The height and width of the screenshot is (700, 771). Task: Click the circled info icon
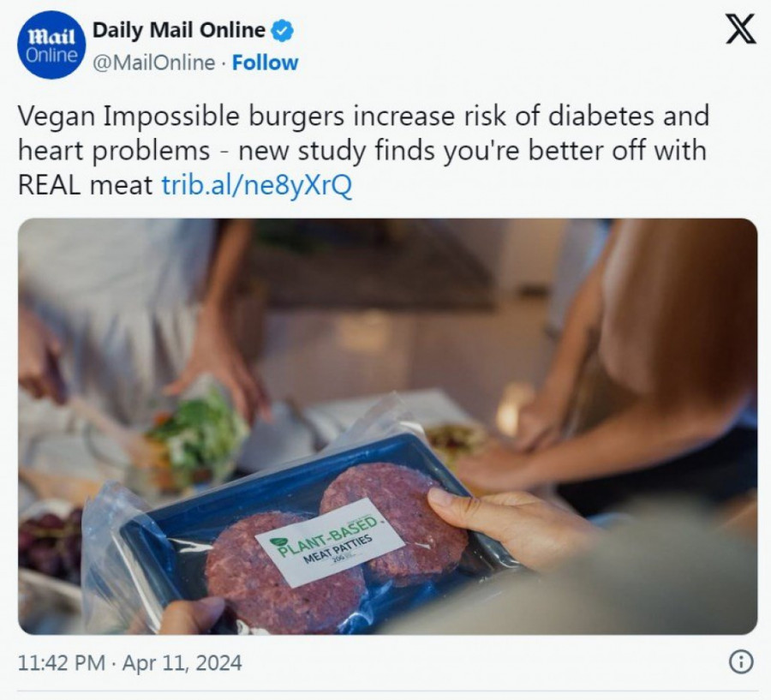click(740, 662)
